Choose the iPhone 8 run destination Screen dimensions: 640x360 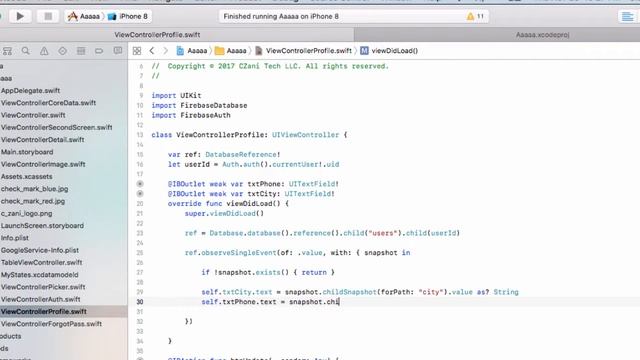click(x=127, y=16)
